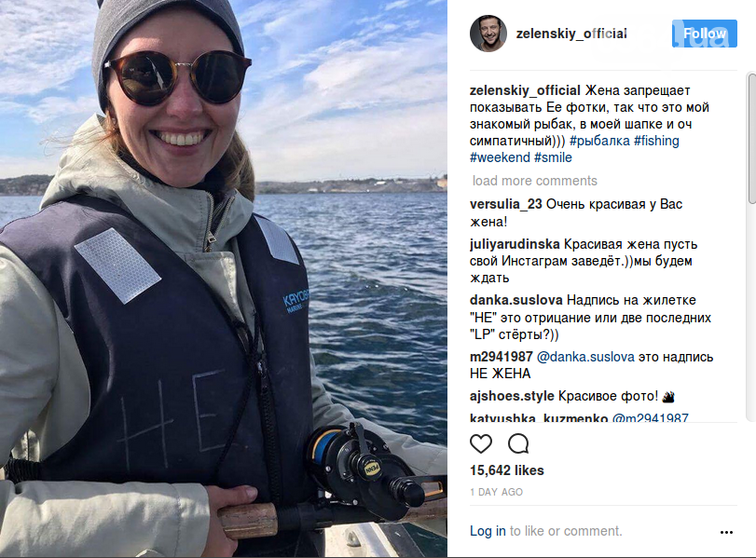
Task: Open versulia_23 commenter profile
Action: tap(506, 204)
